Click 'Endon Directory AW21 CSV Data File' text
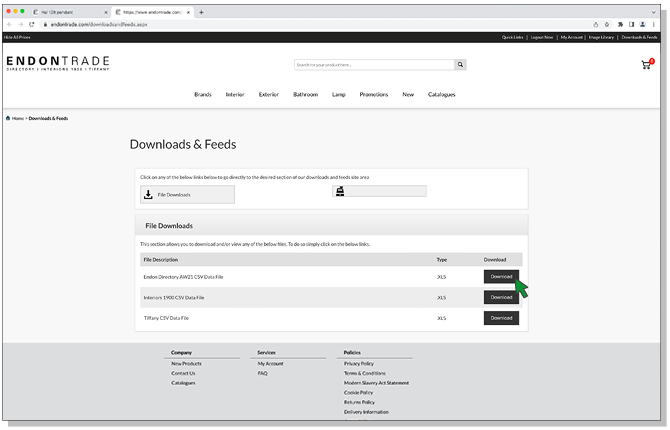 click(x=183, y=277)
